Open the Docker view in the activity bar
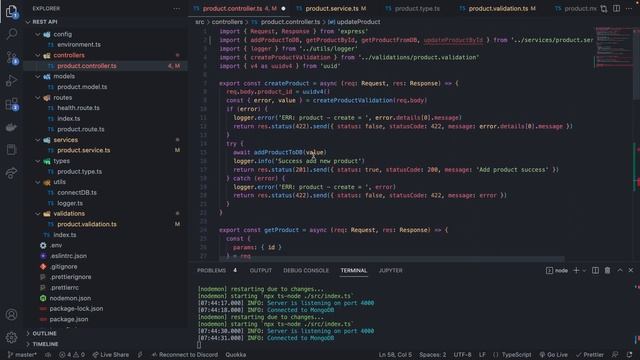Viewport: 640px width, 360px height. click(11, 127)
